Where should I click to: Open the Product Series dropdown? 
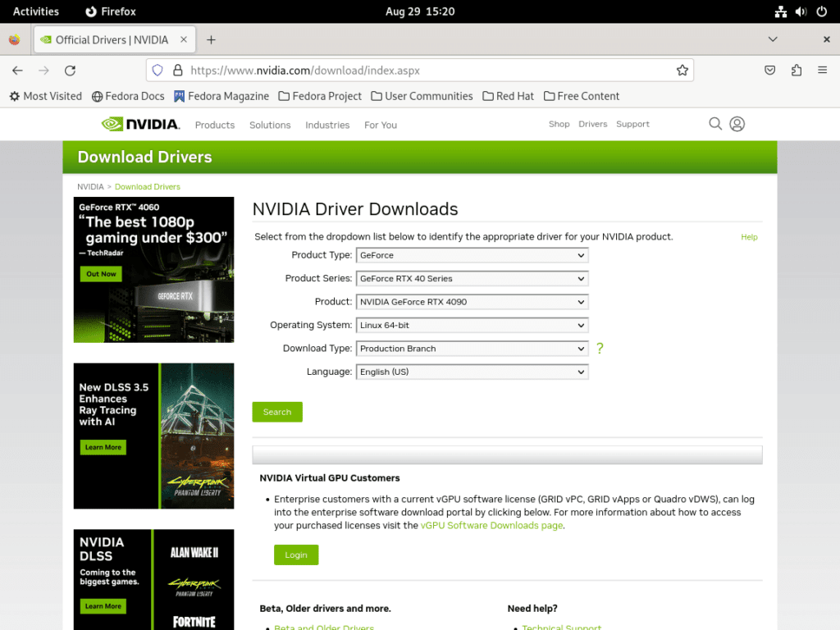coord(472,278)
